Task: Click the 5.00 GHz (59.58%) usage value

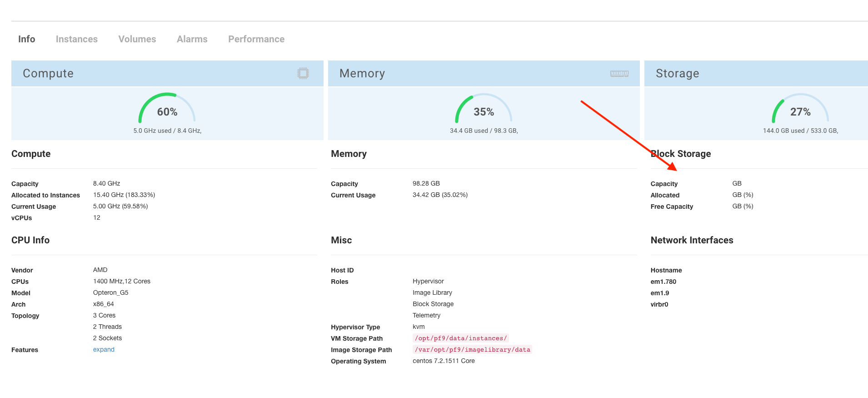Action: pos(120,206)
